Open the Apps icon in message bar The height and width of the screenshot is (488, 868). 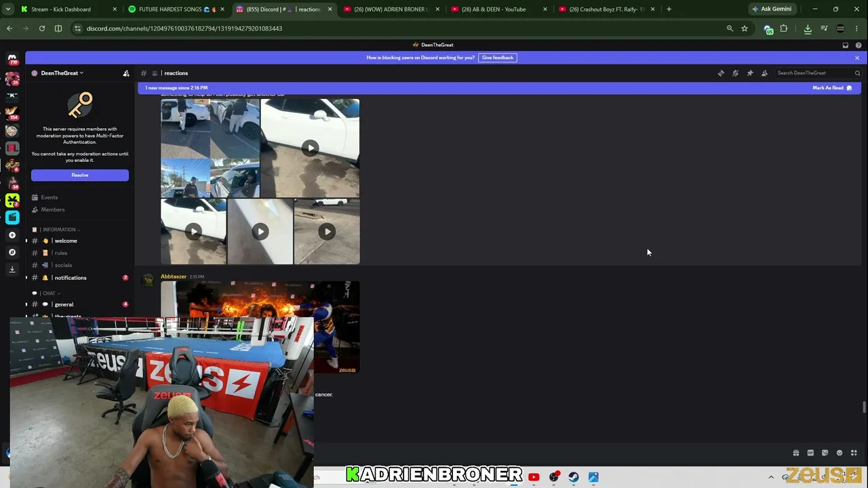(x=854, y=453)
